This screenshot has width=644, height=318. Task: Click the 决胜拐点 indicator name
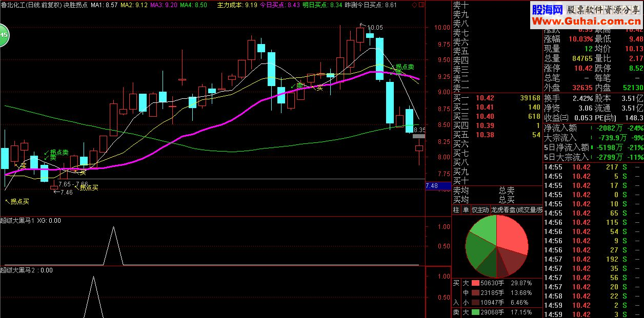[76, 5]
